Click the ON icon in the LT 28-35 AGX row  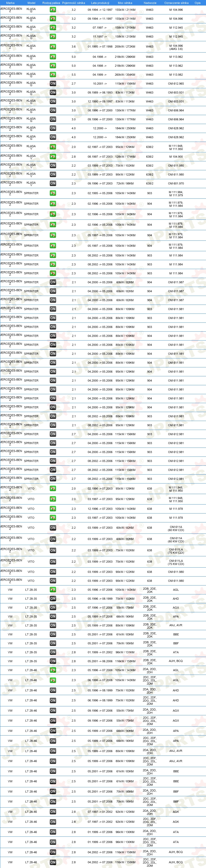pyautogui.click(x=53, y=608)
